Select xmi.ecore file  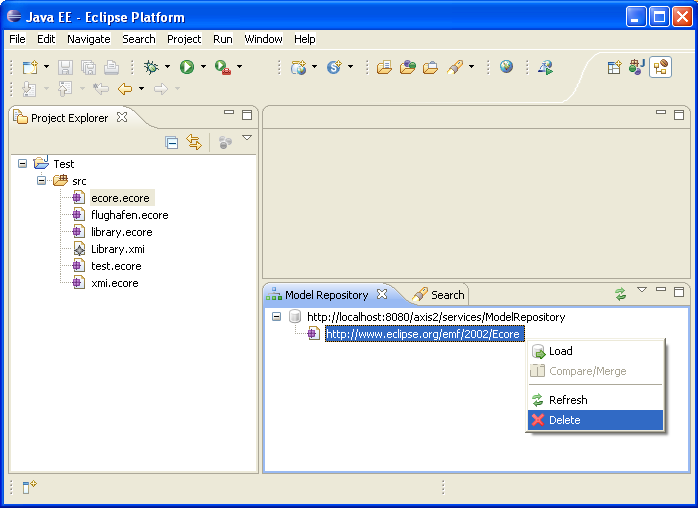click(114, 283)
